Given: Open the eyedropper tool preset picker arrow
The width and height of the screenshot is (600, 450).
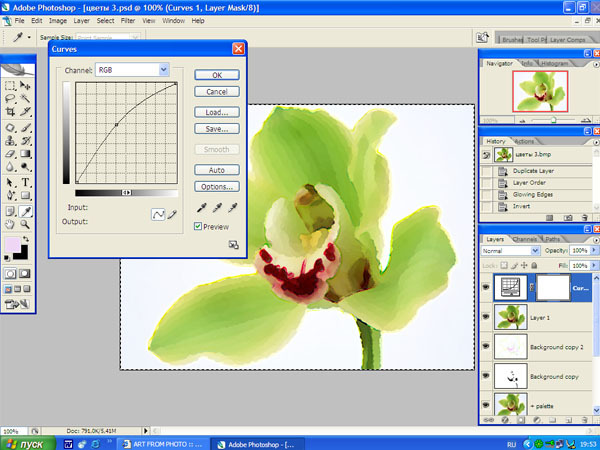Looking at the screenshot, I should [x=29, y=38].
